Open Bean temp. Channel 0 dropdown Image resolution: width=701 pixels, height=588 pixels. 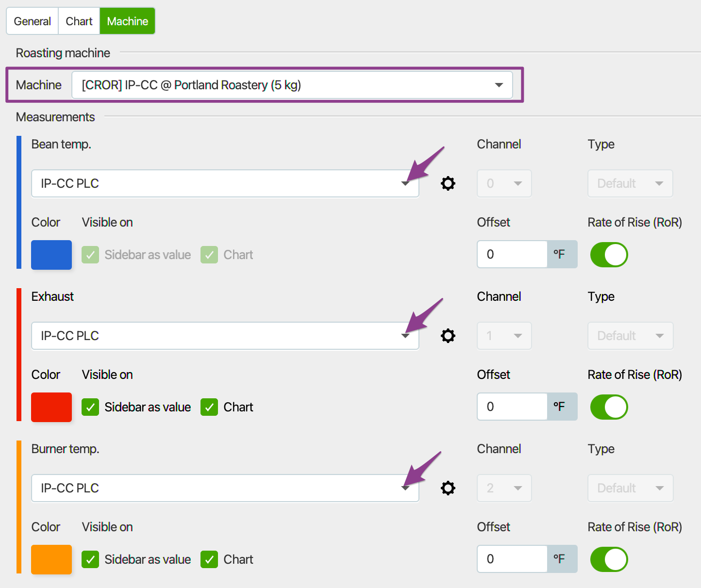(x=504, y=183)
